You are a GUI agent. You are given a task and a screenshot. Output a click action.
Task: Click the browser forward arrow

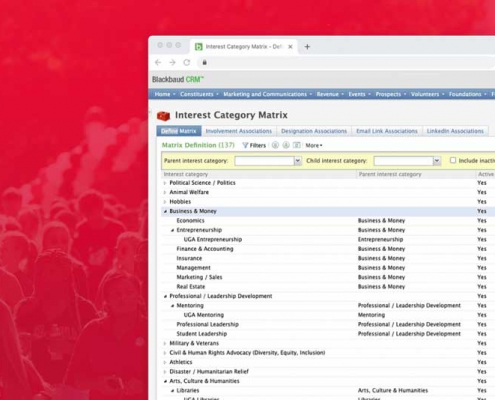pyautogui.click(x=172, y=62)
